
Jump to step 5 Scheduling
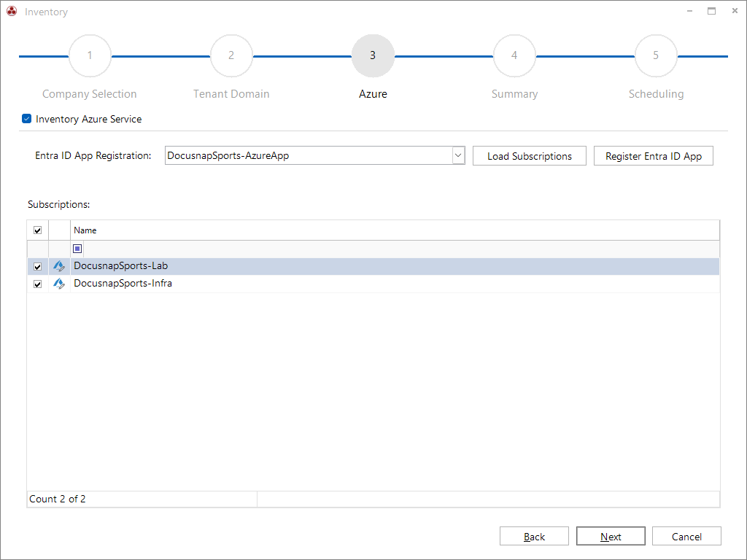[656, 55]
